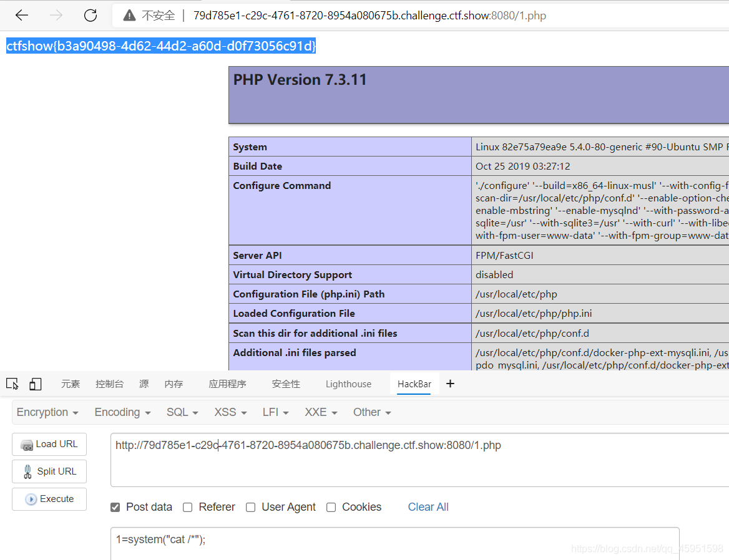Image resolution: width=729 pixels, height=560 pixels.
Task: Click the Load URL icon
Action: 26,445
